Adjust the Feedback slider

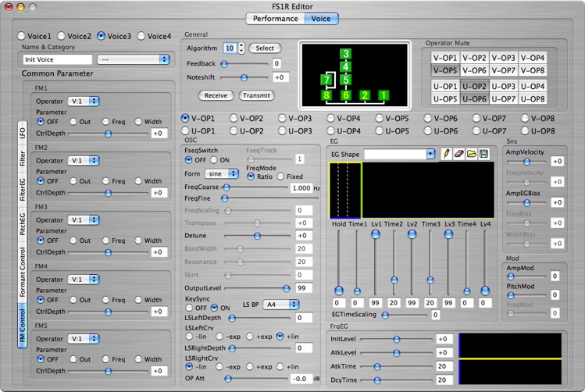244,64
